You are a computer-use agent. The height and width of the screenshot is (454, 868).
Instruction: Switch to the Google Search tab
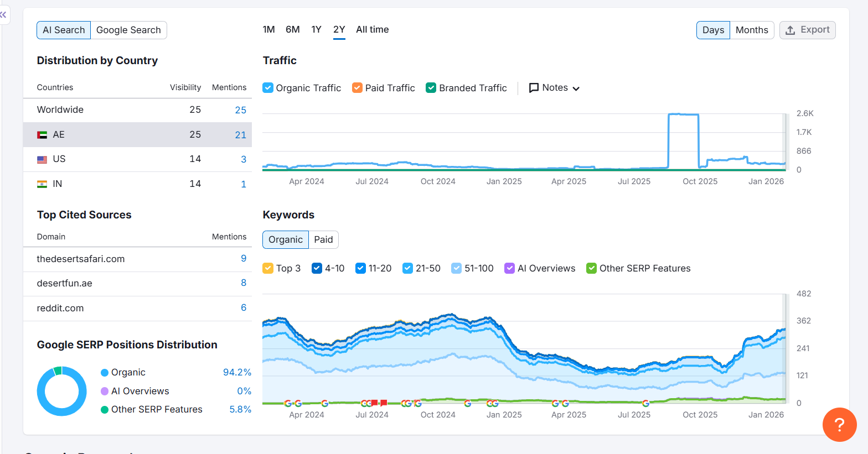128,30
